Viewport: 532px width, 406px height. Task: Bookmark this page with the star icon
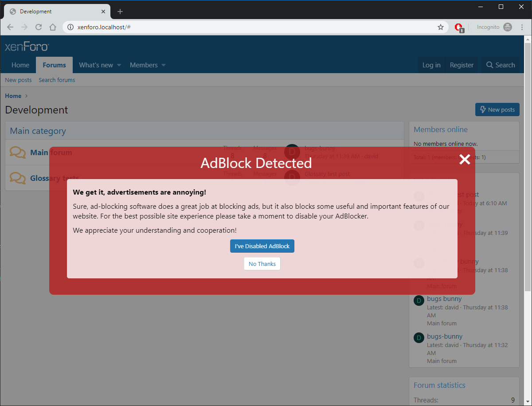tap(440, 27)
